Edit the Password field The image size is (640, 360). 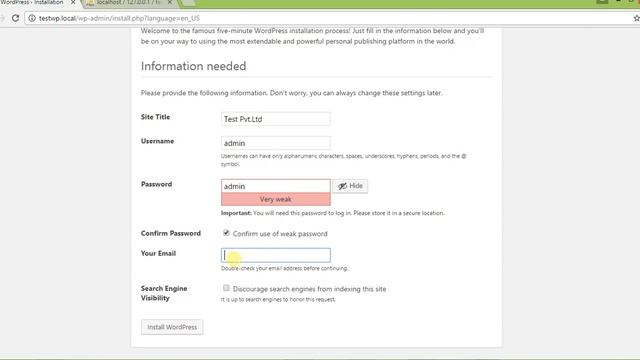coord(276,186)
